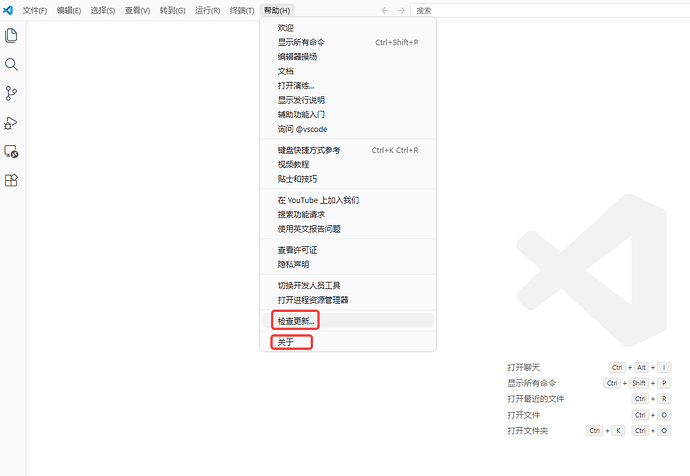Choose 搜索功能请求 menu entry
Image resolution: width=690 pixels, height=476 pixels.
pos(348,215)
